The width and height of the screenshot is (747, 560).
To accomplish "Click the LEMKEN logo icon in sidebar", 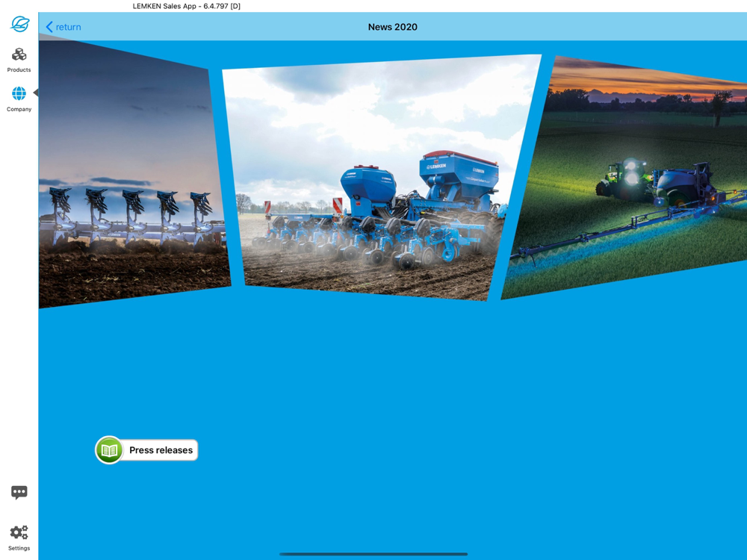I will pos(19,24).
